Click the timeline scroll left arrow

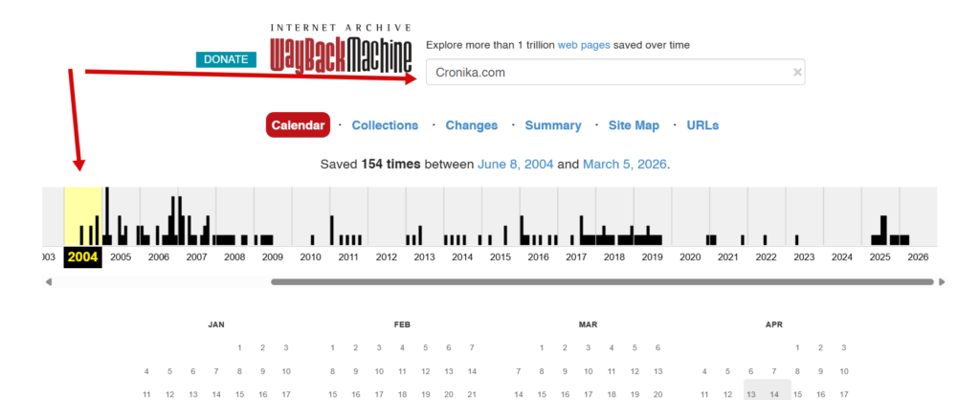(x=49, y=282)
